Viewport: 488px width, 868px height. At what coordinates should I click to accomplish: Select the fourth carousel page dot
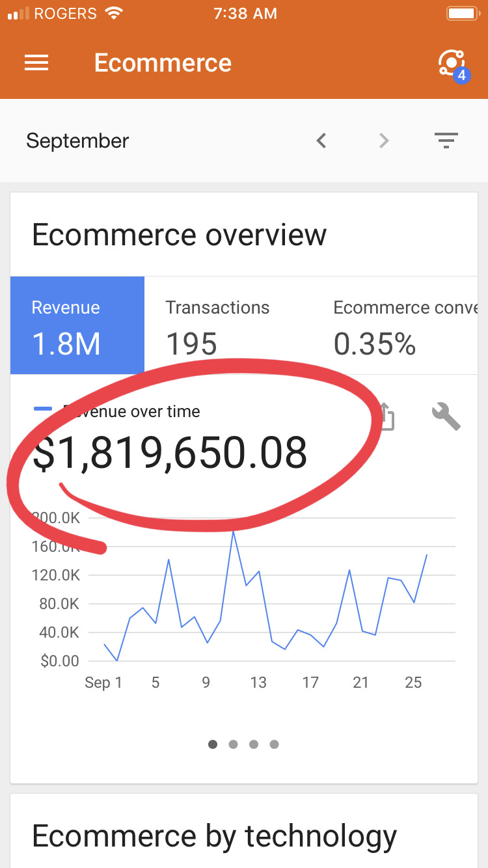click(274, 744)
